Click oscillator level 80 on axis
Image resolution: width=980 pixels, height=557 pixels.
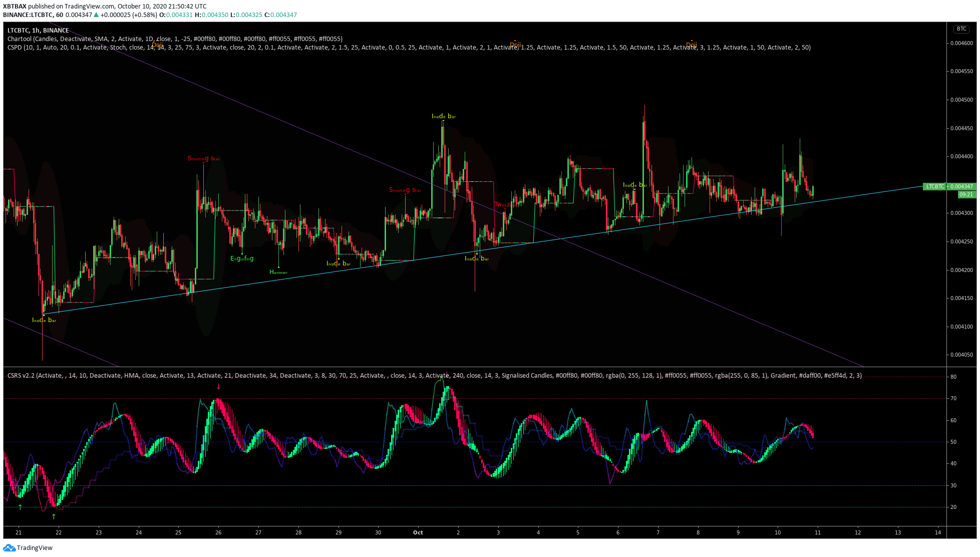[953, 377]
